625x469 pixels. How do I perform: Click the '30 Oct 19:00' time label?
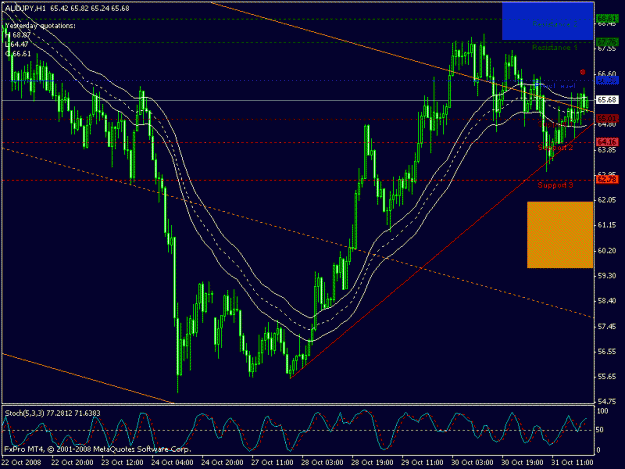coord(522,462)
